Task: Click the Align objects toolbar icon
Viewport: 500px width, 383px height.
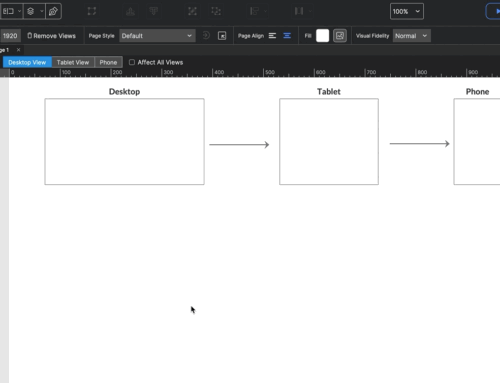Action: [254, 11]
